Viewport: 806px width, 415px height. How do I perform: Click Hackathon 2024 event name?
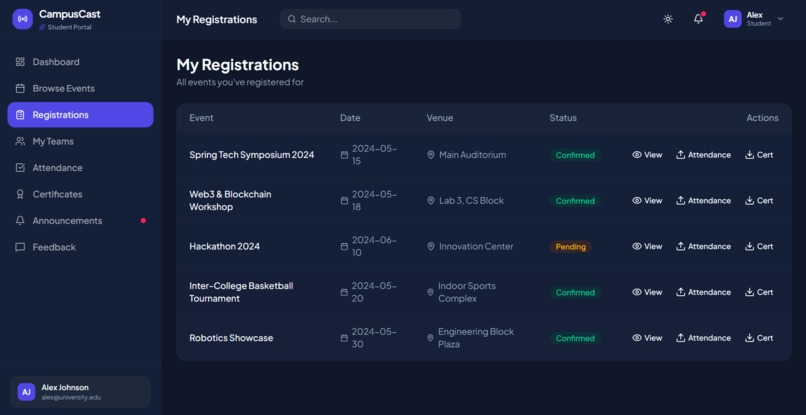[x=225, y=246]
